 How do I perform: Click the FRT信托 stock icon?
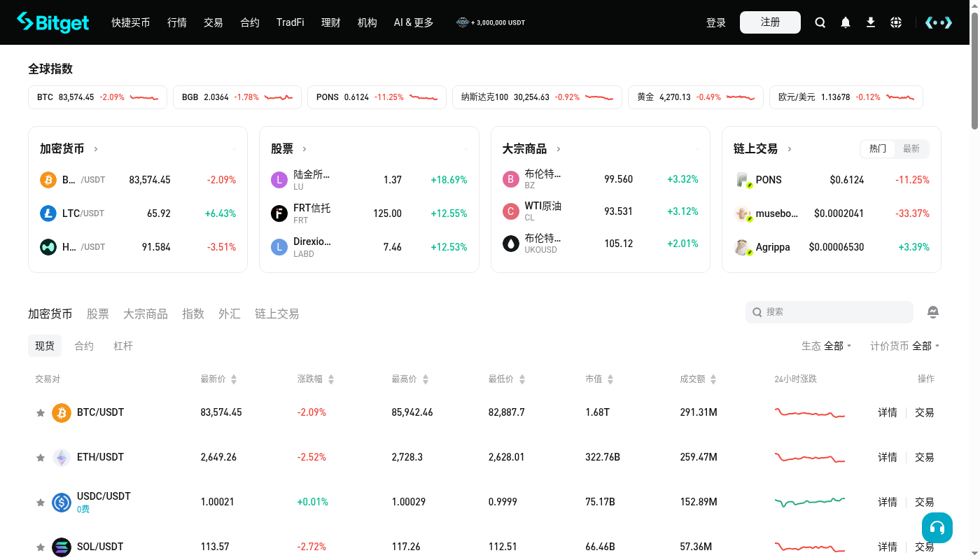click(279, 213)
